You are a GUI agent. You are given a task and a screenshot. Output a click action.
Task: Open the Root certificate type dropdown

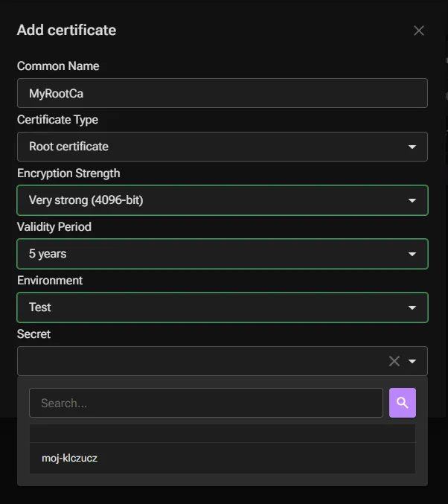tap(223, 147)
